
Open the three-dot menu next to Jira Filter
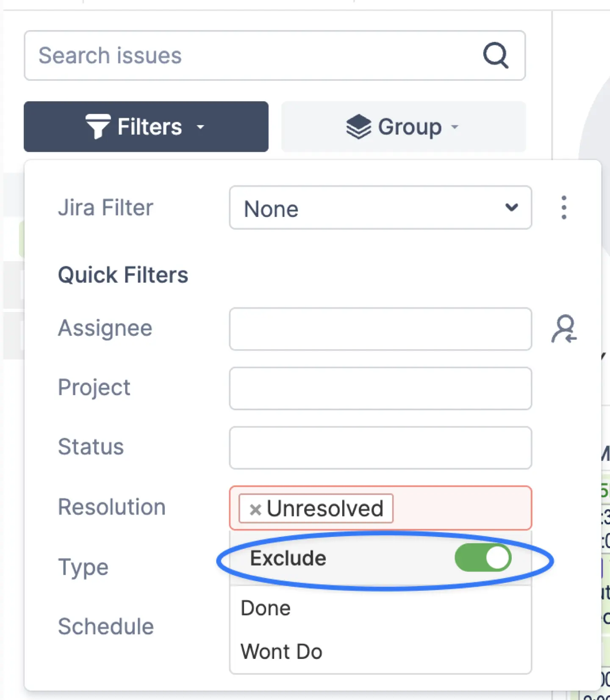(563, 208)
